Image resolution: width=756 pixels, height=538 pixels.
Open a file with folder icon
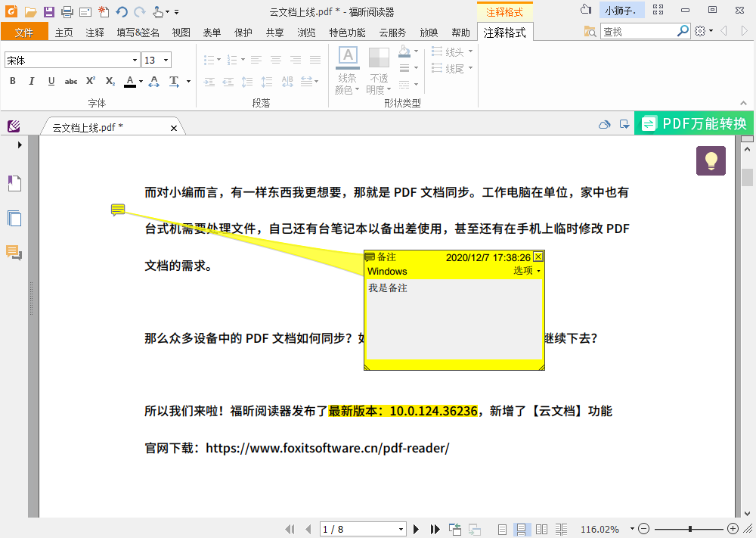[31, 11]
